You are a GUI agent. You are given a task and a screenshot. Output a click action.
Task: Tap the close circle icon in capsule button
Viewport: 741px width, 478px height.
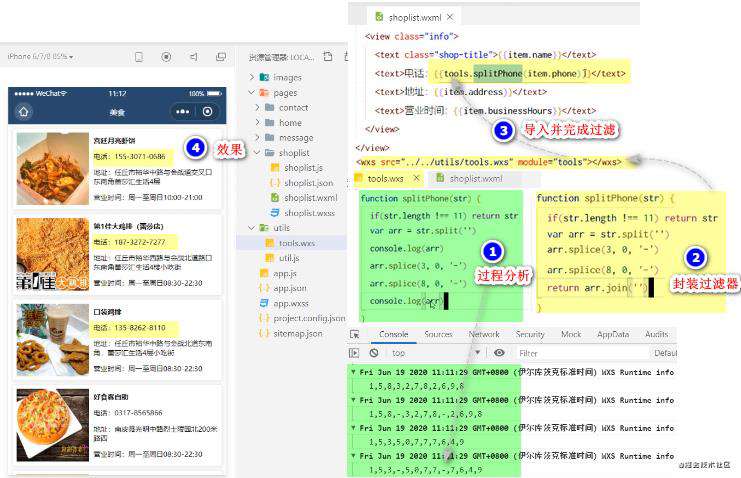tap(207, 112)
